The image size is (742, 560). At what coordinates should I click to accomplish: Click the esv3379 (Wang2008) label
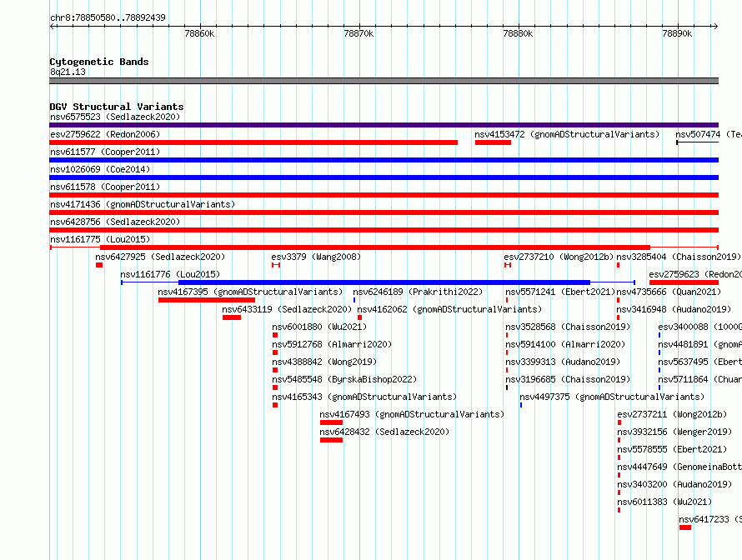pos(316,257)
